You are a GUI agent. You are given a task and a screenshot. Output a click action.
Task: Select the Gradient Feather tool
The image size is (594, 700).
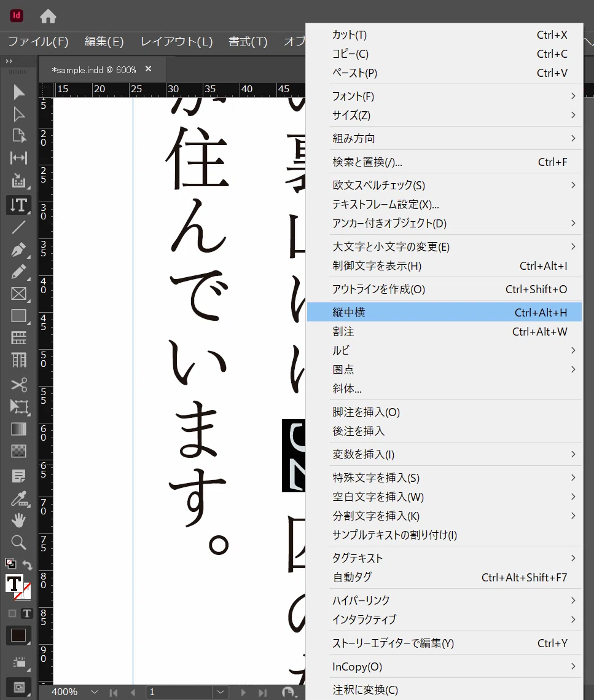18,451
